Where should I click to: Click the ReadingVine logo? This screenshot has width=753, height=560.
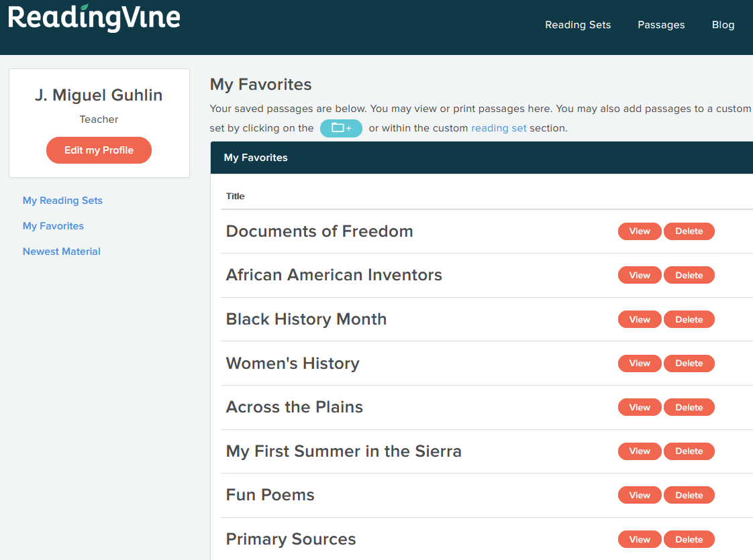pos(95,18)
